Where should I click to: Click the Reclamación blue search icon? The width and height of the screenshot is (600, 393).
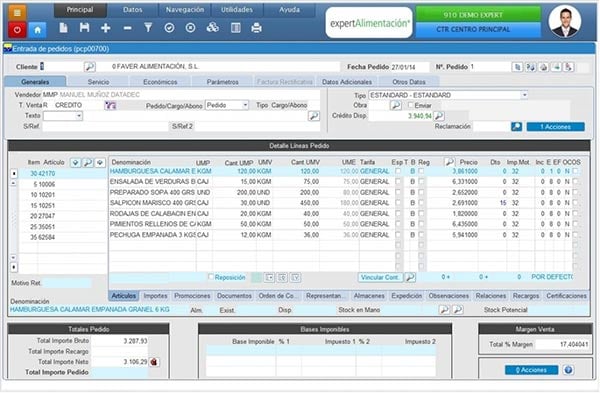(516, 126)
